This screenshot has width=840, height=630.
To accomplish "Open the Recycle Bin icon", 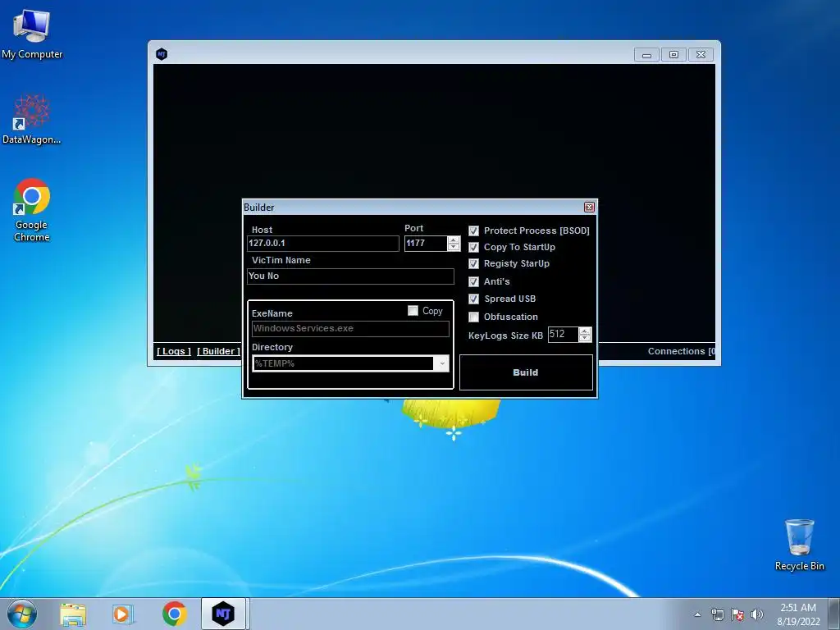I will pos(799,545).
